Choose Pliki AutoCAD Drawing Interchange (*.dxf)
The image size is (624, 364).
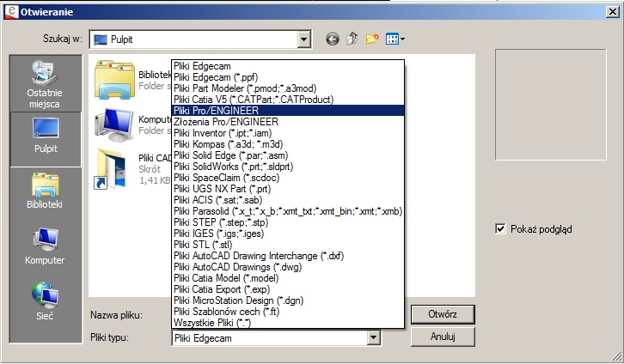click(x=288, y=256)
